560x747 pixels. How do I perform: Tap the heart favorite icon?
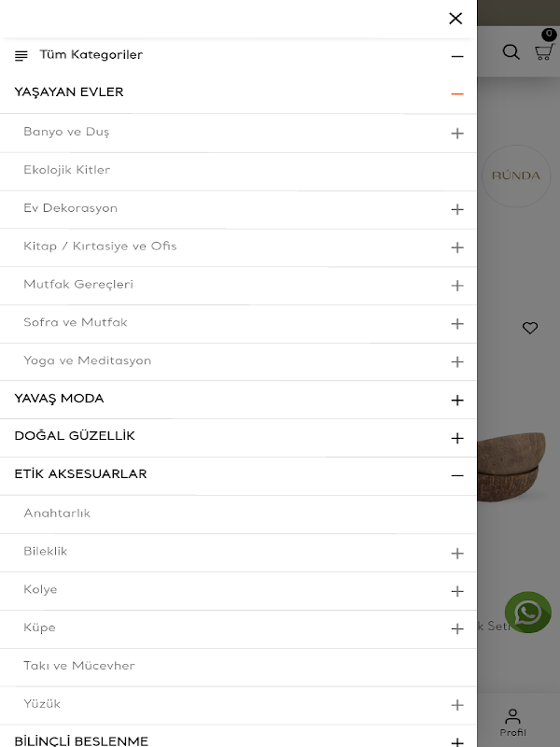pyautogui.click(x=530, y=328)
